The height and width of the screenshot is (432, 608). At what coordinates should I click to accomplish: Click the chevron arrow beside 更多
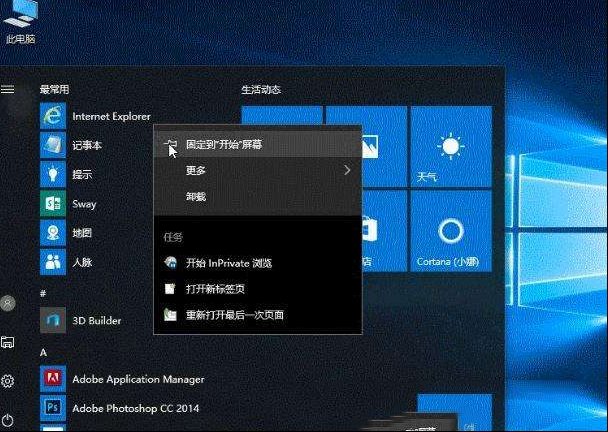(347, 170)
